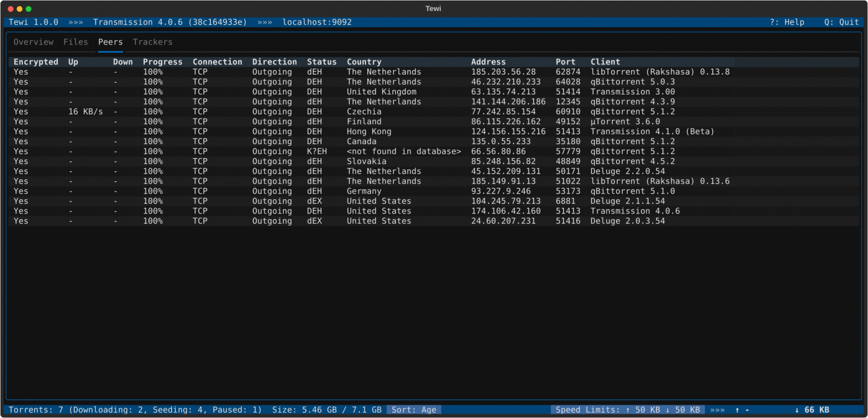Select the peer address 185.203.56.28
The height and width of the screenshot is (418, 868).
504,72
